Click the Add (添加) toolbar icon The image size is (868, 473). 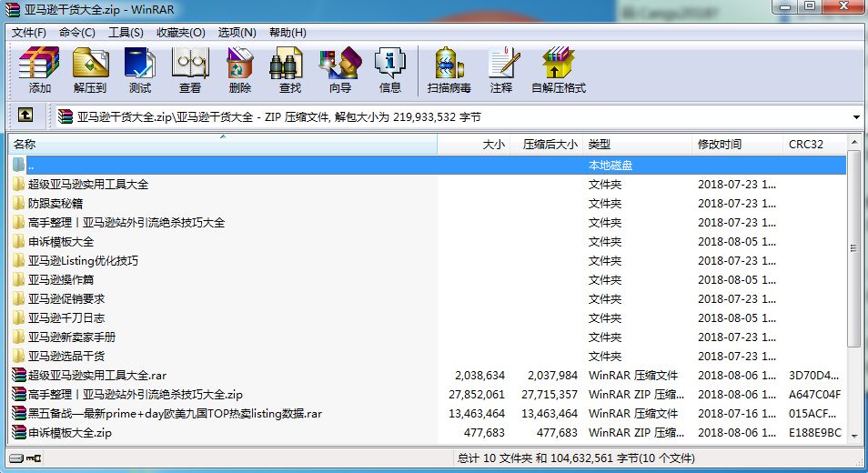click(39, 70)
